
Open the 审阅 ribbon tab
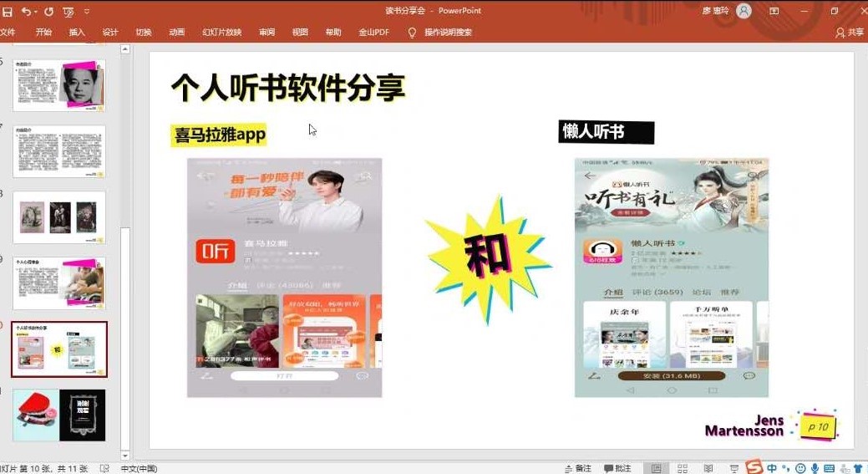(x=266, y=32)
